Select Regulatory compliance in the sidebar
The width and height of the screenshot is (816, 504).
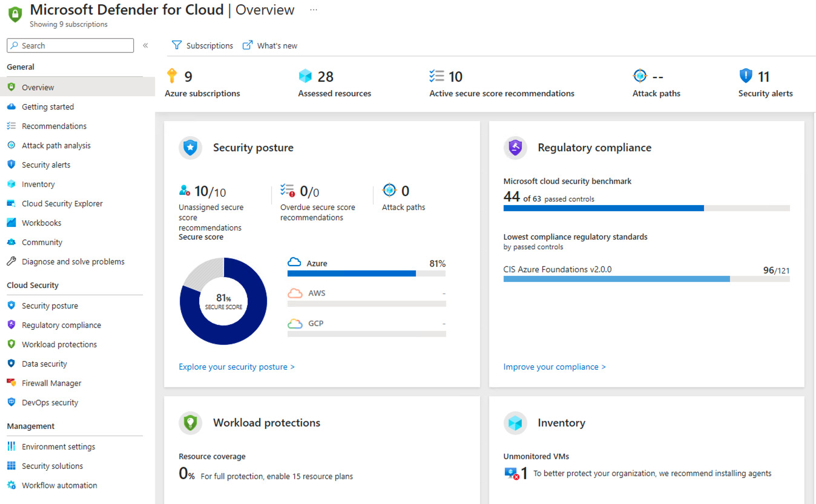coord(61,325)
